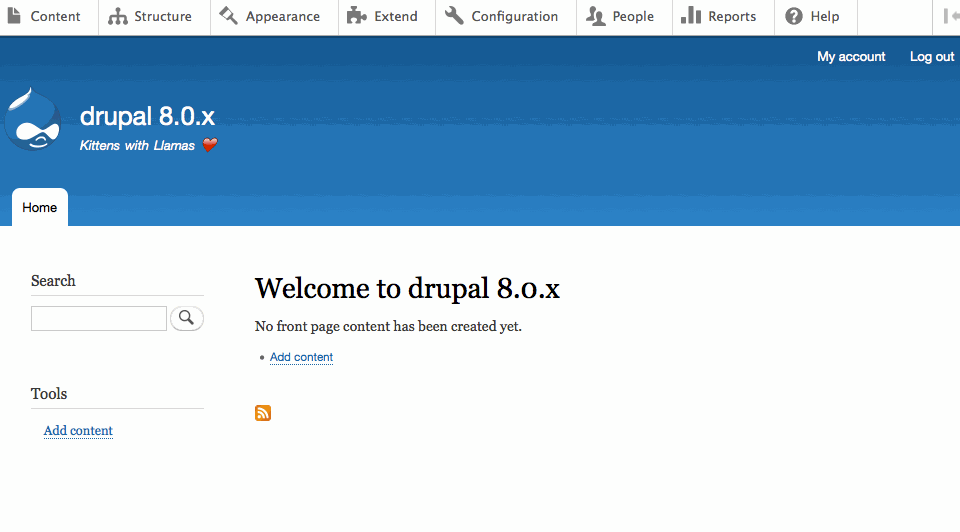Click the Configuration wrench icon
Image resolution: width=960 pixels, height=532 pixels.
click(454, 15)
